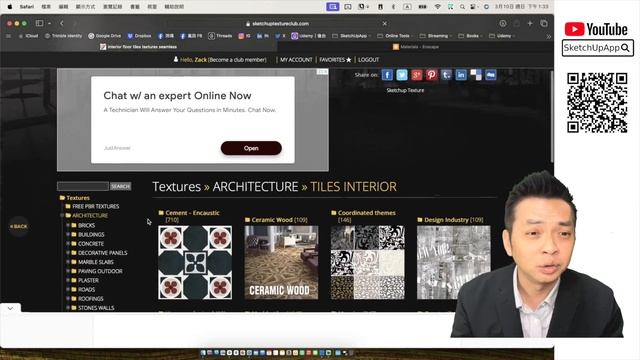Open the IG bookmark

[244, 36]
